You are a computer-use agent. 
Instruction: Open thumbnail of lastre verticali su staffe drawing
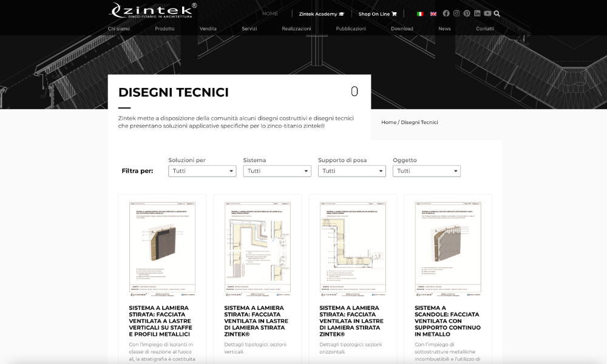point(162,249)
